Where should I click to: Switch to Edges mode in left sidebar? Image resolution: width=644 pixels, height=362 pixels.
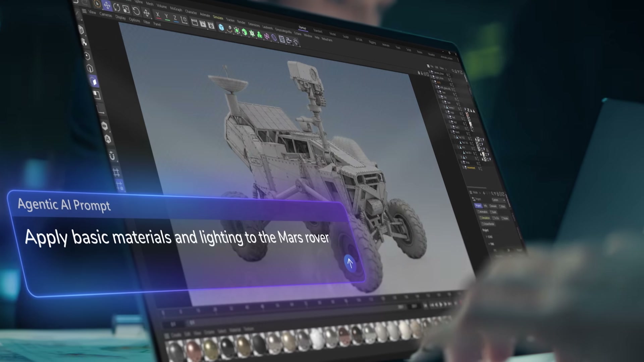pyautogui.click(x=90, y=68)
